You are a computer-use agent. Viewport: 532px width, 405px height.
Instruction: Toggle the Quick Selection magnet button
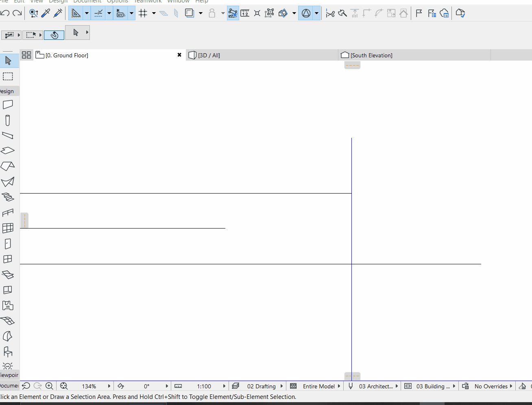pos(54,35)
